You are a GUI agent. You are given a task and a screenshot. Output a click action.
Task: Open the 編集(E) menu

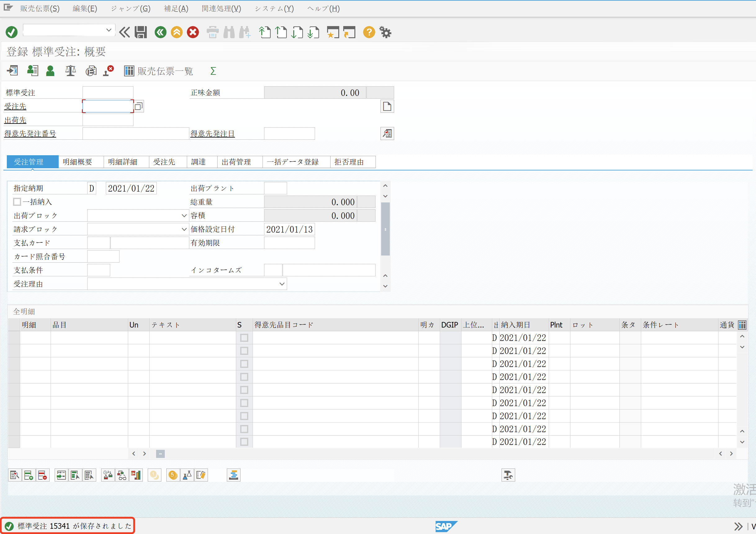click(x=85, y=9)
